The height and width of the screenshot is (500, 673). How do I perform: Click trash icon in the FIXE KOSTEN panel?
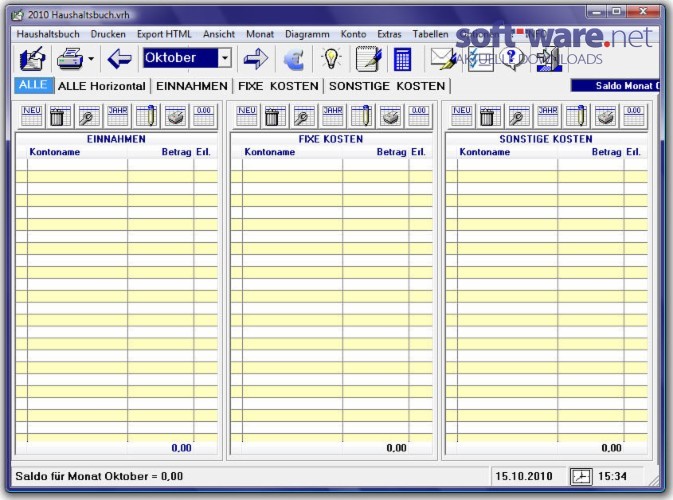pos(275,116)
